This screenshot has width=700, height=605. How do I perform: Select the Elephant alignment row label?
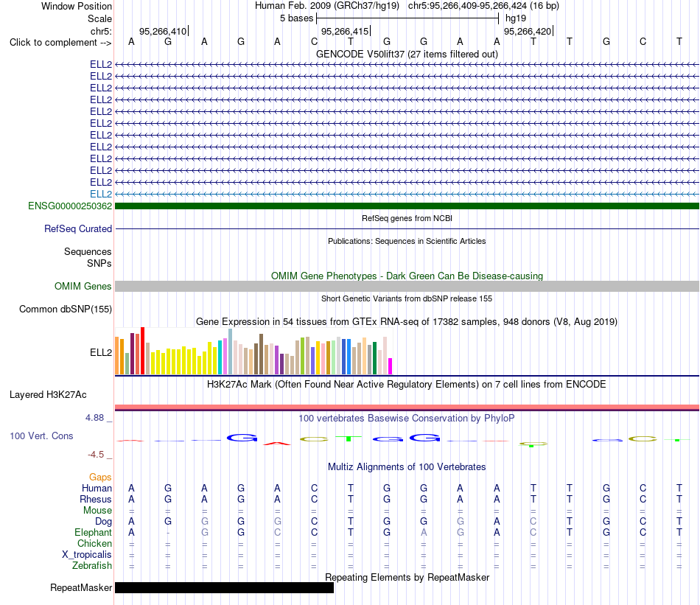pos(93,532)
